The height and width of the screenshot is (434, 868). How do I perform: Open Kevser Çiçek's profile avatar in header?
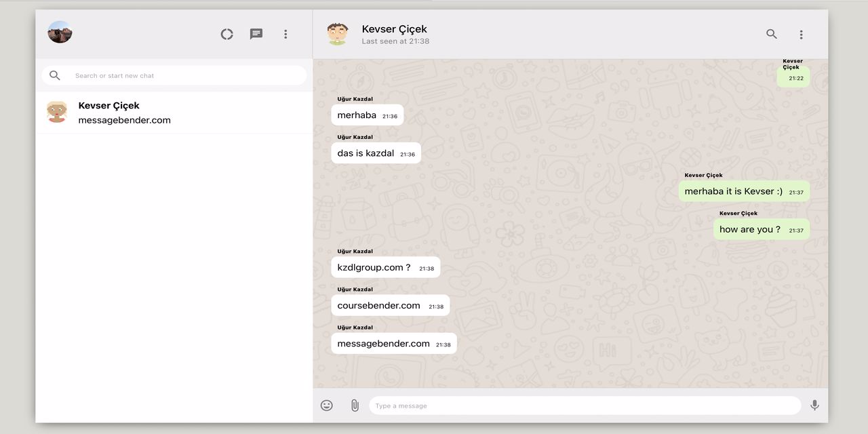(337, 33)
